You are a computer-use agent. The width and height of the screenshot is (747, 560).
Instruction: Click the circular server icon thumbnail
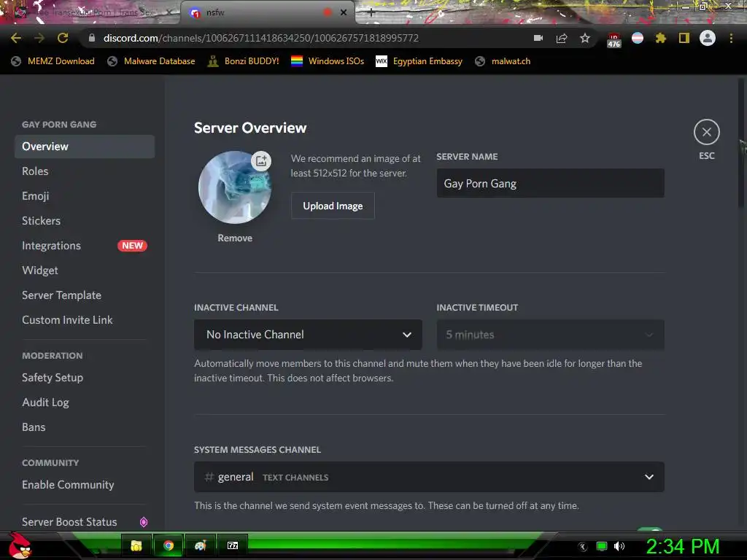235,187
